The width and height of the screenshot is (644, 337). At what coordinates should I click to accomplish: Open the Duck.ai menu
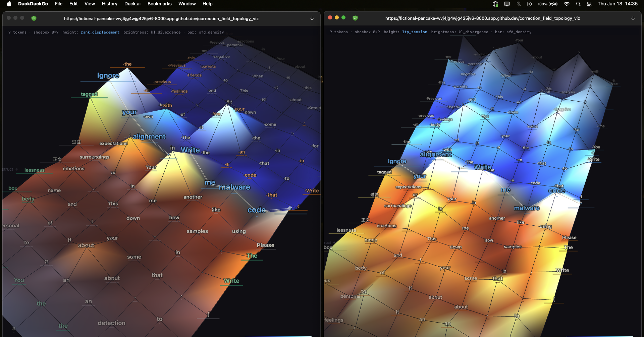132,4
